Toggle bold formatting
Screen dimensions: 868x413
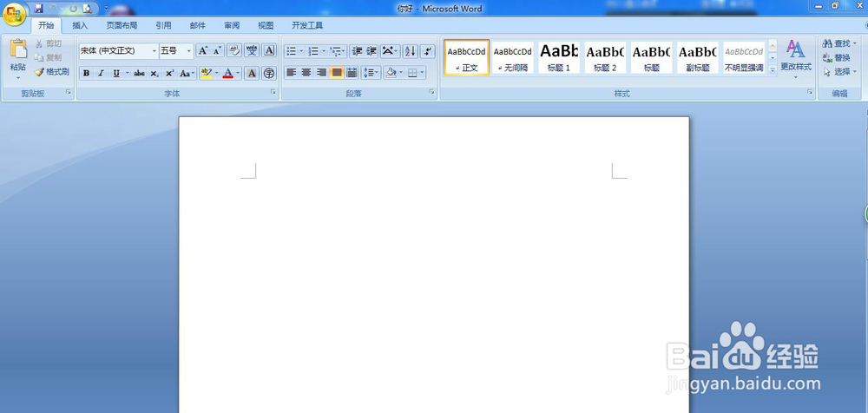pos(86,73)
